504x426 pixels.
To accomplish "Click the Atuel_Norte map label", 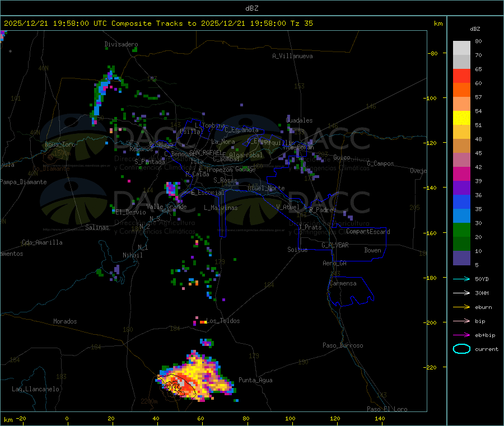I will tap(266, 188).
